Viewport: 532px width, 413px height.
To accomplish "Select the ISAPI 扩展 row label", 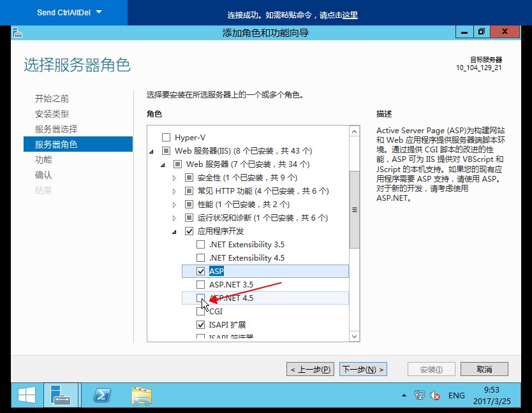I will [227, 325].
